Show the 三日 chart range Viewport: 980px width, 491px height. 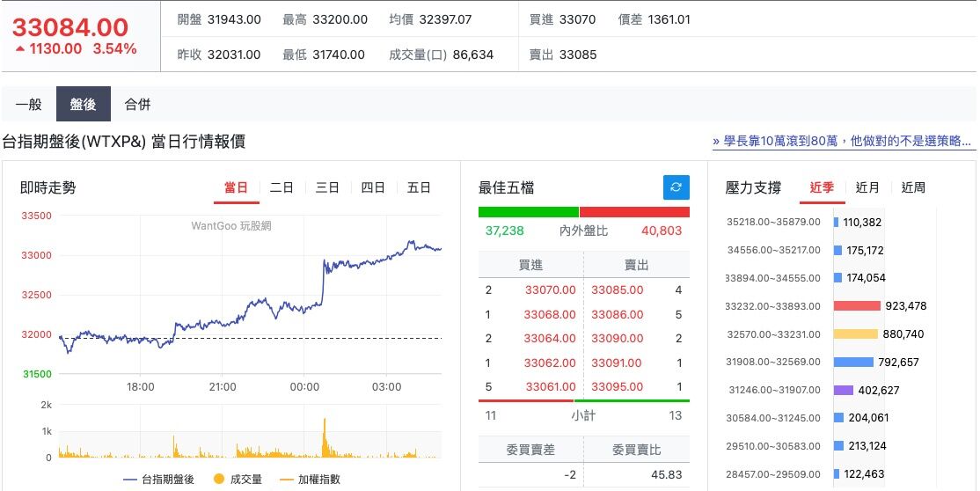(x=327, y=187)
